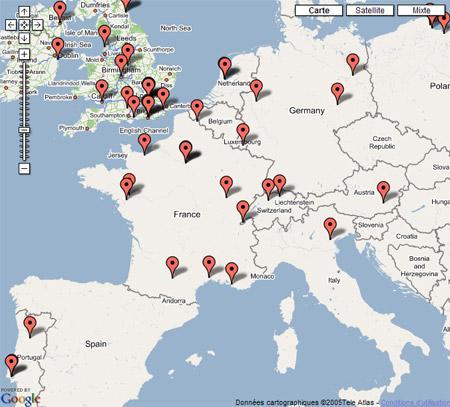Switch to Carte map view
Viewport: 450px width, 407px height.
[x=319, y=10]
